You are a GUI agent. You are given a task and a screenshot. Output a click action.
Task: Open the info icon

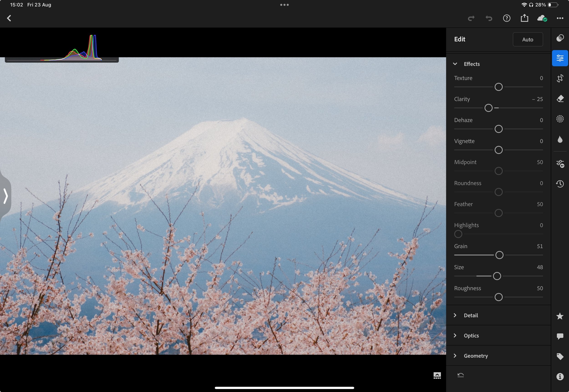coord(560,377)
